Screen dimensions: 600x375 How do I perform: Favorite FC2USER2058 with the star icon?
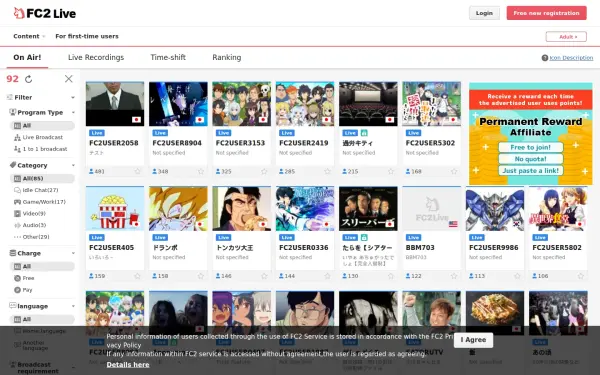click(137, 171)
